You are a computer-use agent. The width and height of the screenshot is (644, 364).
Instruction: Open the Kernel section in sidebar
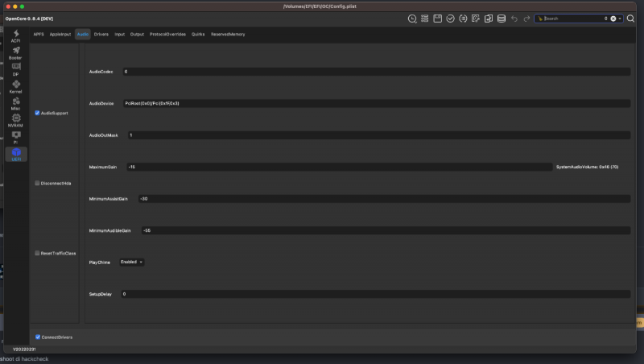point(15,87)
